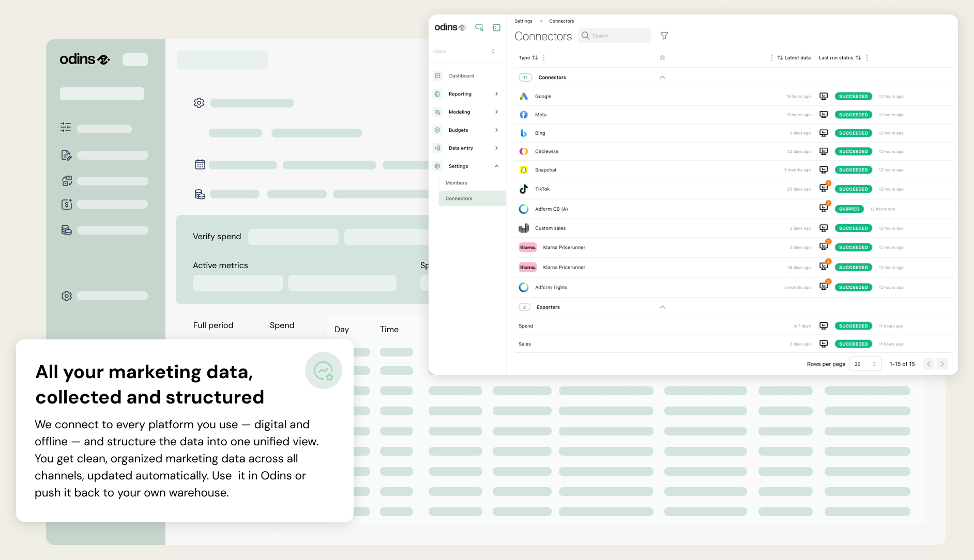Select the Google connector icon

pos(523,96)
